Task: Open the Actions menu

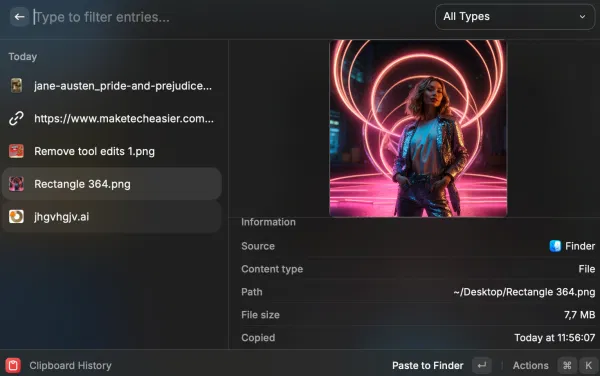Action: [530, 366]
